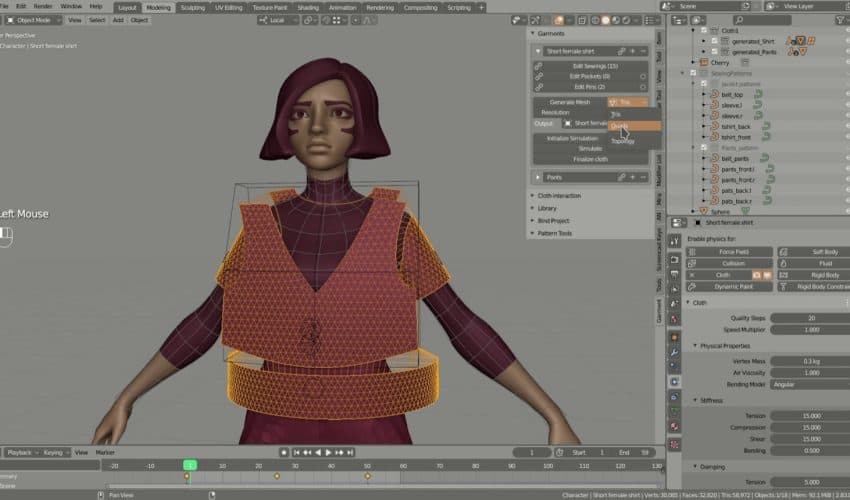This screenshot has height=500, width=850.
Task: Open the Object Mode dropdown
Action: click(x=35, y=20)
